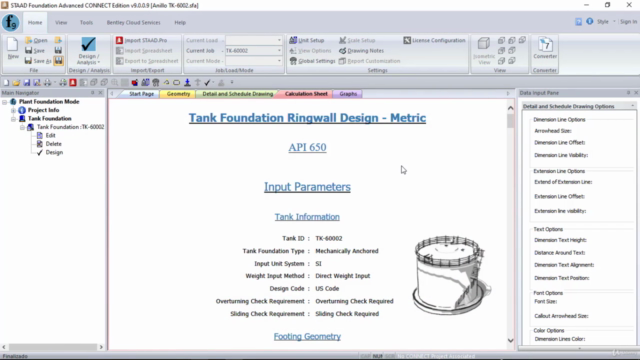Click the tank 3D illustration image
This screenshot has width=640, height=360.
click(x=452, y=274)
